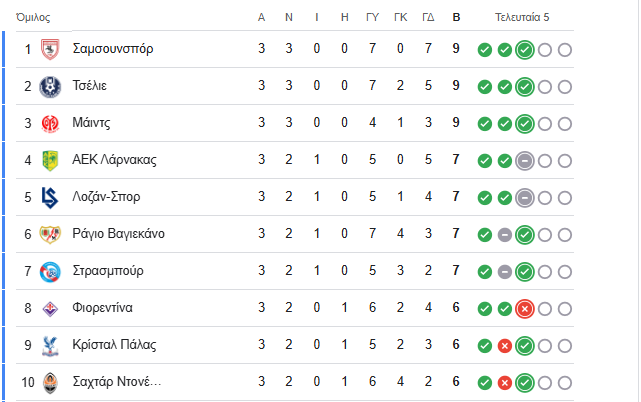Click the Samsunspor club crest
641x402 pixels.
point(50,49)
